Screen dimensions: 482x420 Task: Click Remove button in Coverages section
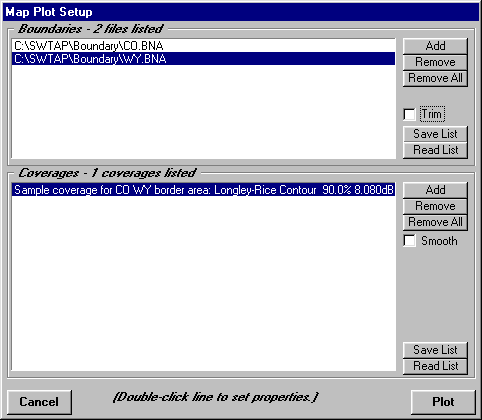(435, 206)
